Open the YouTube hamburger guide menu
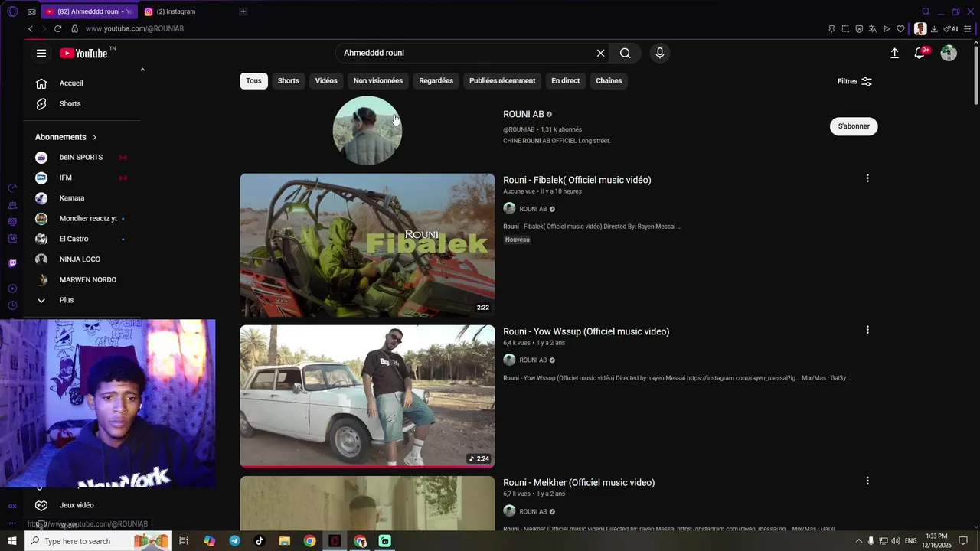The image size is (980, 551). 41,53
